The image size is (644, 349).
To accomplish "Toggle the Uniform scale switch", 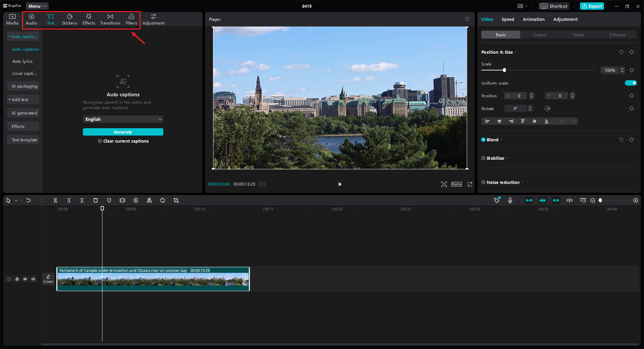I will click(x=631, y=83).
